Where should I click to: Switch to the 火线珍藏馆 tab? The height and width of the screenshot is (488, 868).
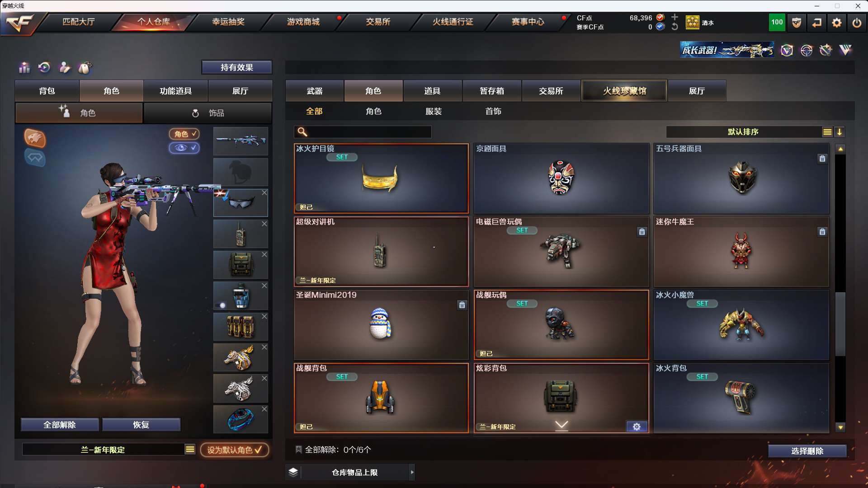coord(624,91)
